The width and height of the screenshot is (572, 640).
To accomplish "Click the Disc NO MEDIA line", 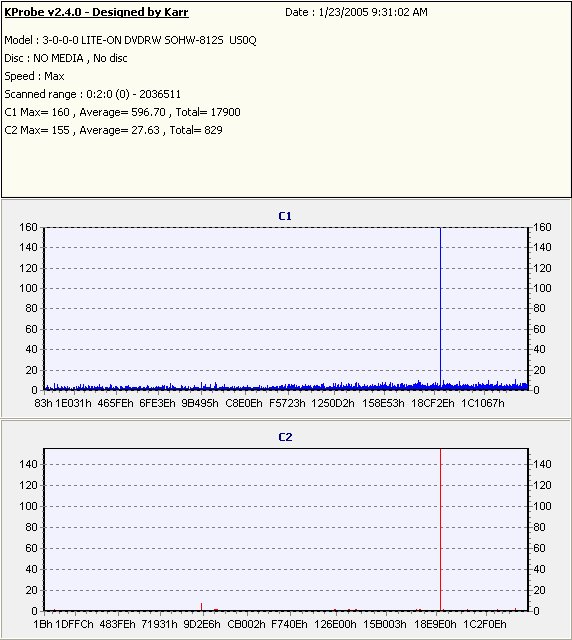I will point(66,58).
